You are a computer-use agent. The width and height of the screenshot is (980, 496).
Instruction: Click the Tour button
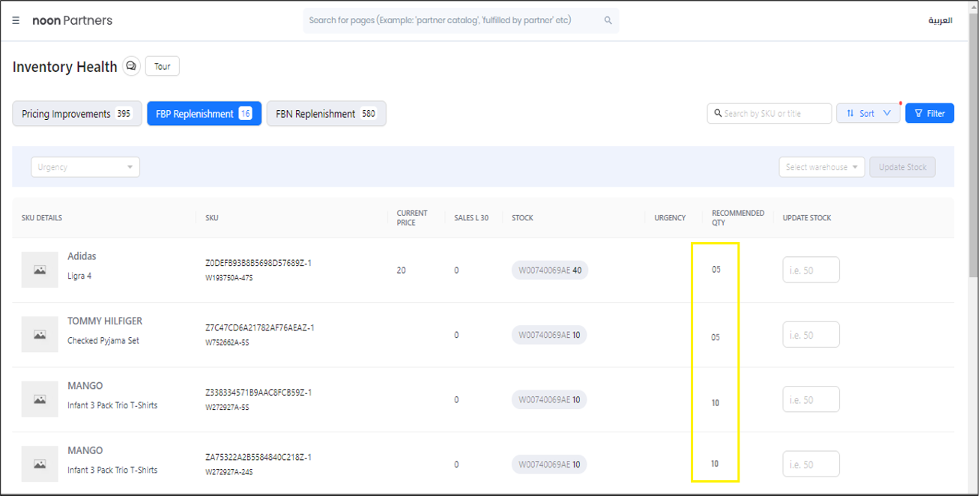(162, 67)
